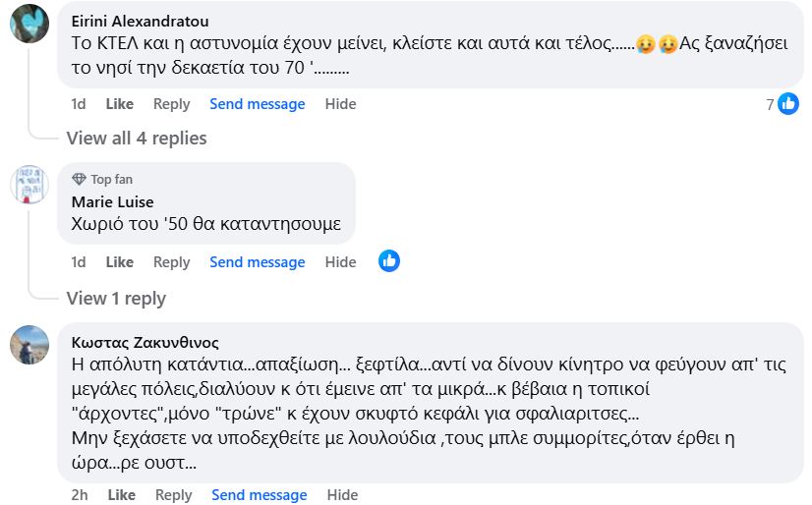Open Eirini Alexandratou's profile picture
The width and height of the screenshot is (812, 505).
tap(29, 24)
